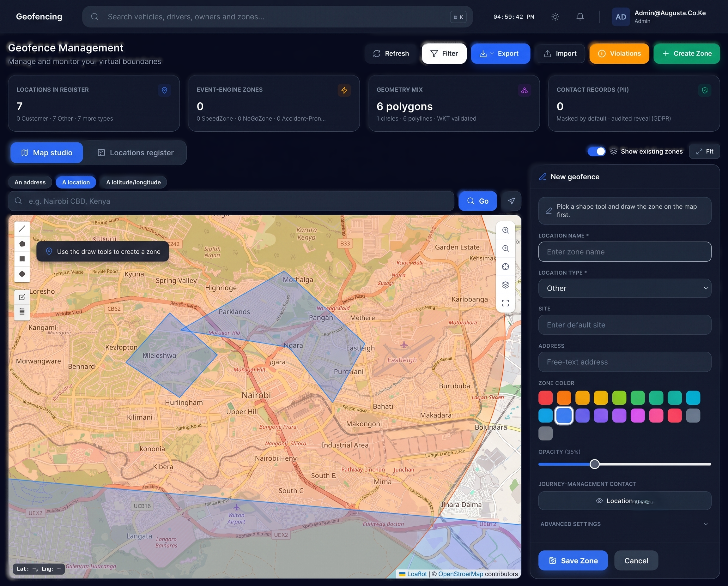This screenshot has width=728, height=586.
Task: Reveal journey-management contact via Location eye button
Action: tap(625, 501)
